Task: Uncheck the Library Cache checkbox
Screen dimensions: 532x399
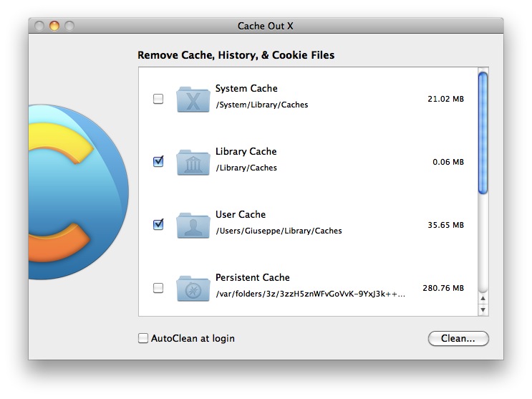Action: click(x=158, y=162)
